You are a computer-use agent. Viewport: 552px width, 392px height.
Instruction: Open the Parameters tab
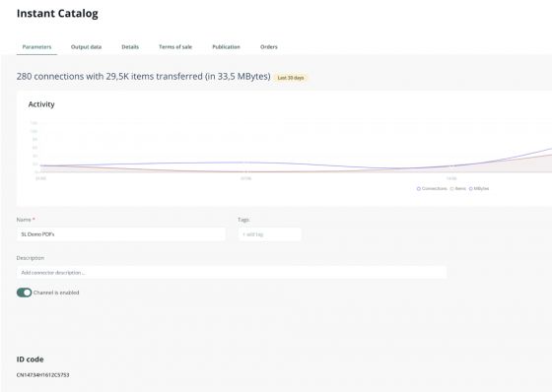tap(37, 47)
